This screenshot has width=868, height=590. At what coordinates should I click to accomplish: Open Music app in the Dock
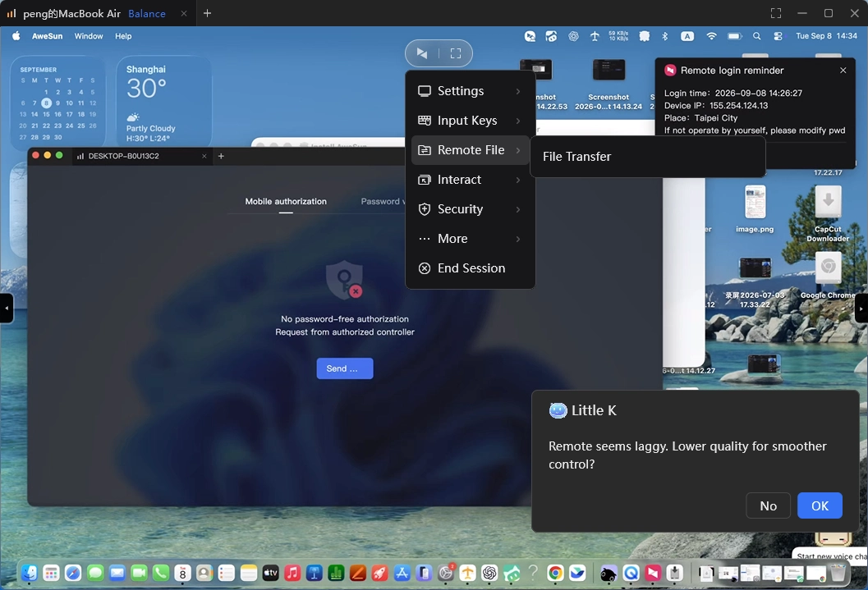point(292,574)
